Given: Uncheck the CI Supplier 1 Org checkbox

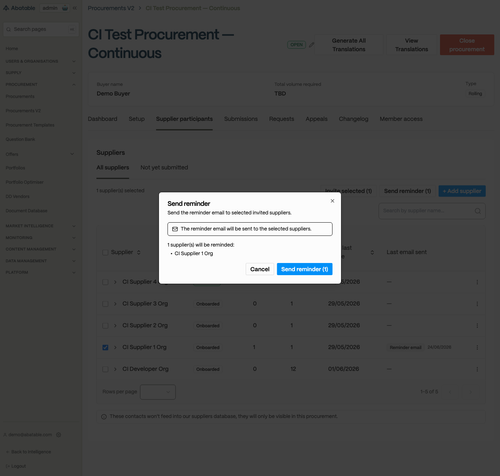Looking at the screenshot, I should coord(105,347).
